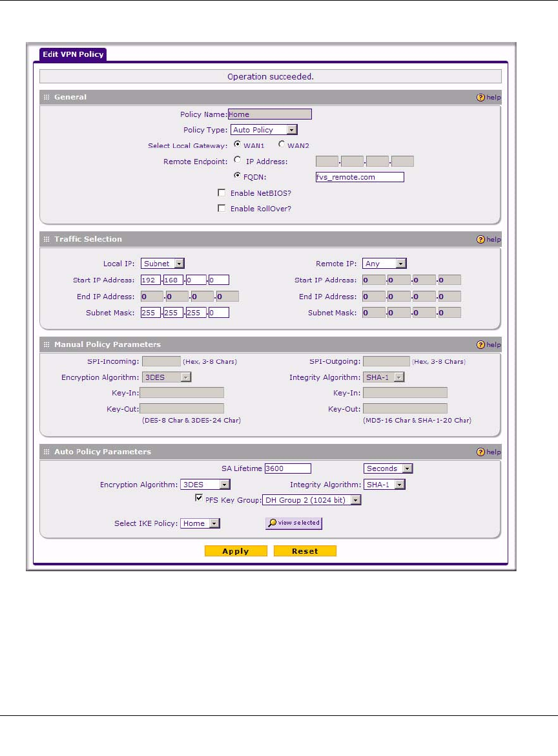This screenshot has width=558, height=756.
Task: Click first octet of Local Start IP
Action: (151, 280)
